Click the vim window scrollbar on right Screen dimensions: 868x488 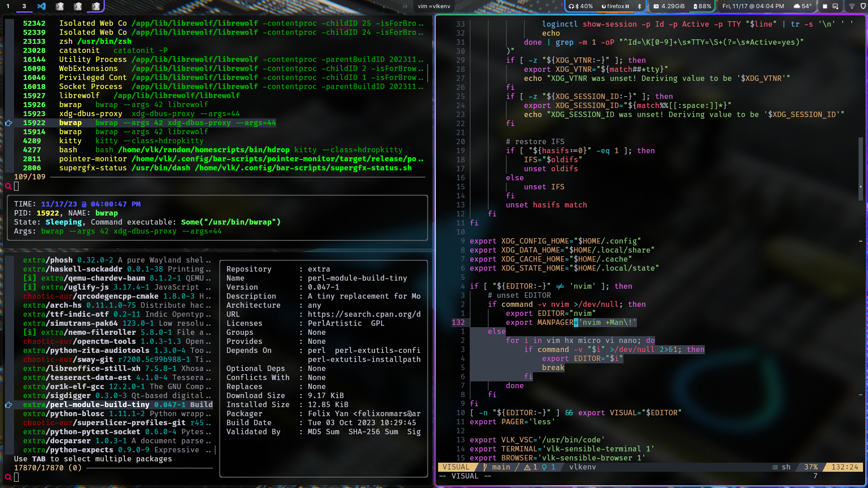click(861, 169)
